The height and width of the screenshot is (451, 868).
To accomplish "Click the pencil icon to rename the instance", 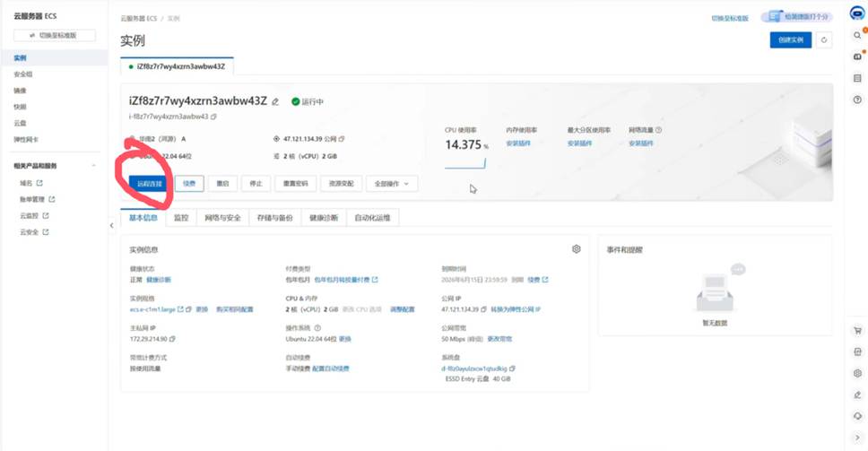I will pyautogui.click(x=275, y=101).
